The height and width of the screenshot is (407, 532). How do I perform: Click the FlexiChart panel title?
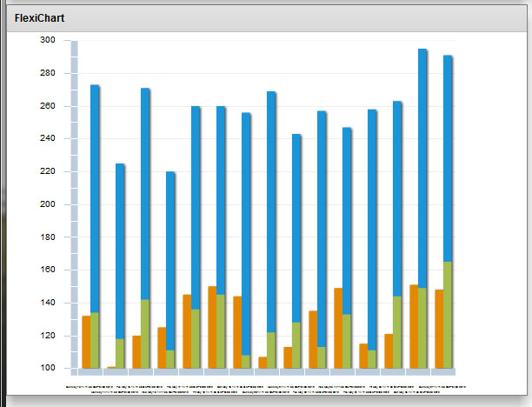[x=39, y=18]
